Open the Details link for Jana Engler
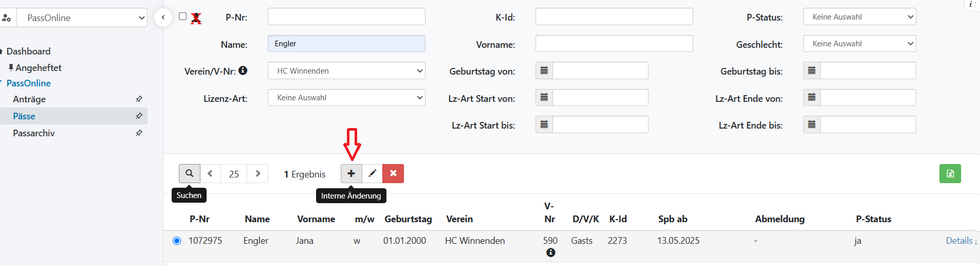 tap(959, 241)
